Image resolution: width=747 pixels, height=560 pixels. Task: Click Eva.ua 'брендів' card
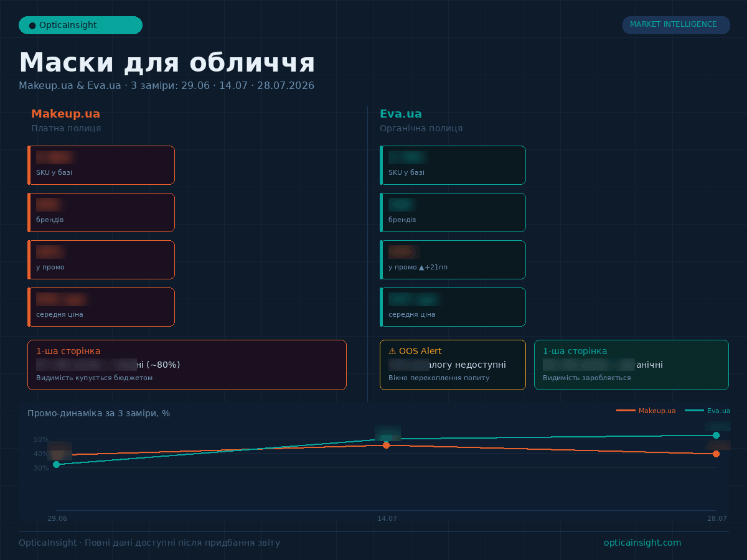(453, 212)
